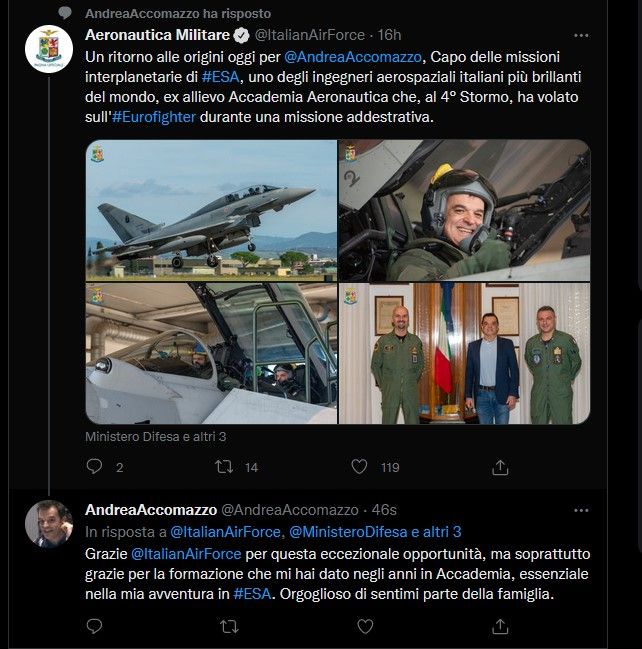Image resolution: width=642 pixels, height=649 pixels.
Task: Open more options menu on AndreaAccomazzo's reply
Action: [x=581, y=510]
